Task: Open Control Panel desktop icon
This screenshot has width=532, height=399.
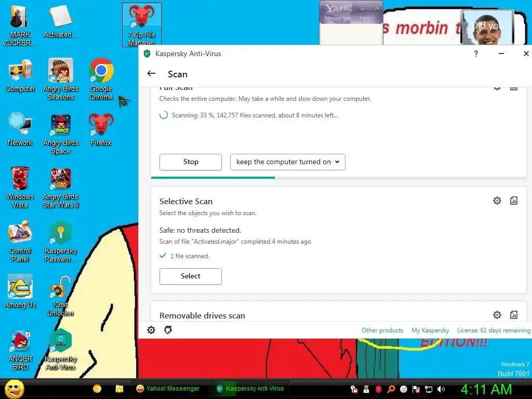Action: [x=20, y=241]
